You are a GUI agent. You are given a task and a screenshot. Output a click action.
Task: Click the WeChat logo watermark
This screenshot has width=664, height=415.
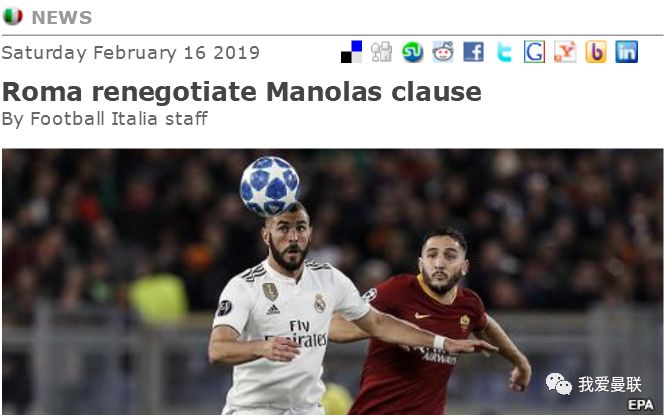[x=559, y=384]
